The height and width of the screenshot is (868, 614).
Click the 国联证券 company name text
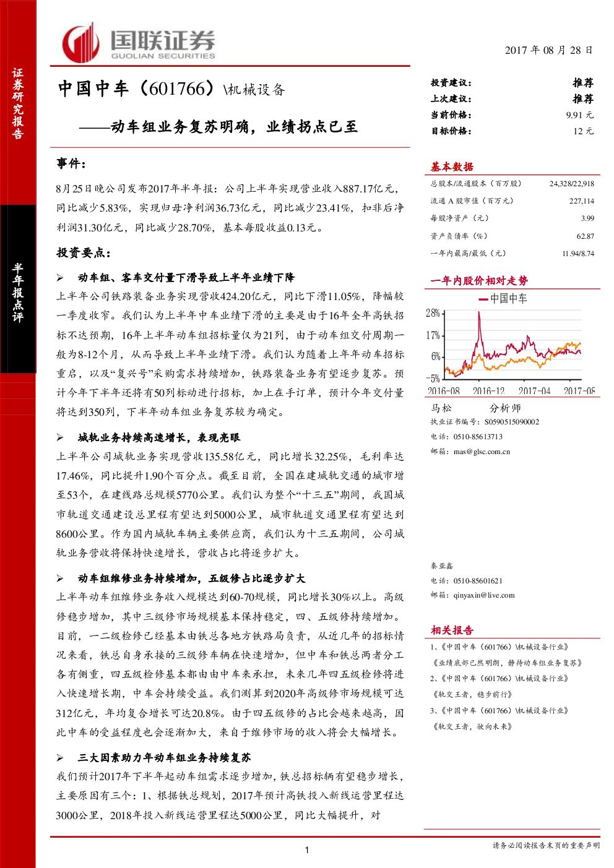click(163, 40)
